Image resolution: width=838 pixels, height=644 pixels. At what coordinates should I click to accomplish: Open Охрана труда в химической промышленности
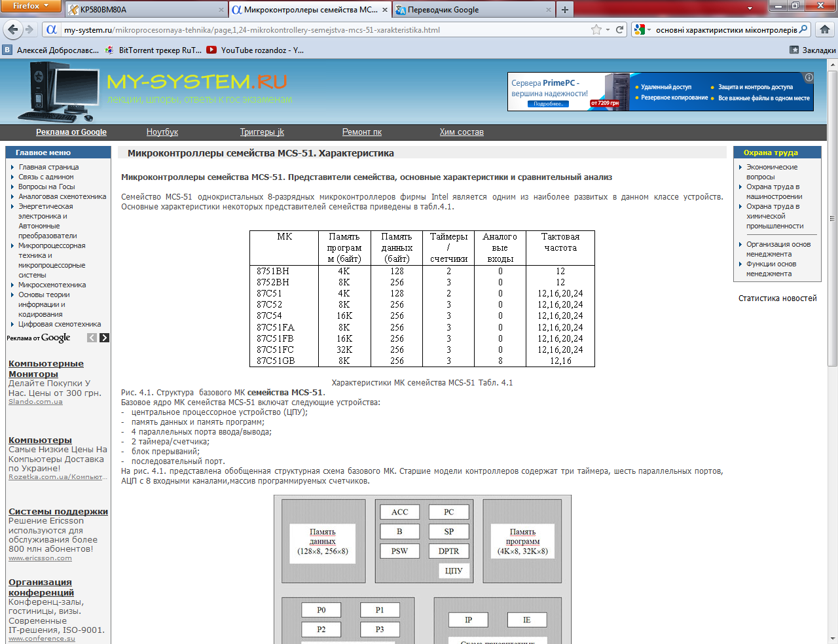[x=775, y=216]
